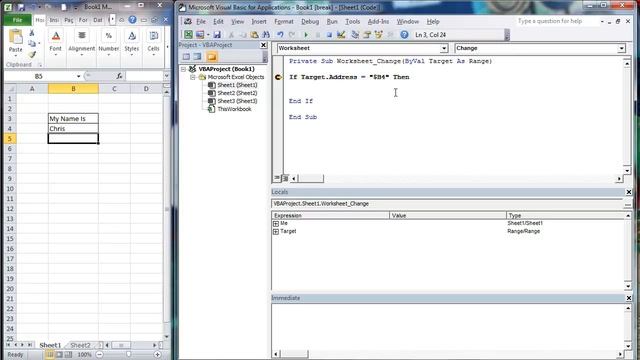Open Find with the binoculars icon
This screenshot has width=640, height=360.
(266, 35)
